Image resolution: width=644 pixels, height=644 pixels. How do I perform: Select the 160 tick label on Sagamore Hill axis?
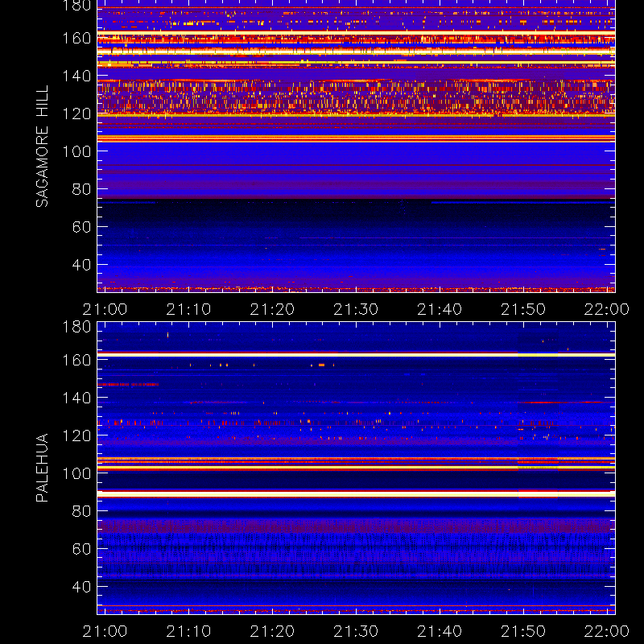[76, 38]
